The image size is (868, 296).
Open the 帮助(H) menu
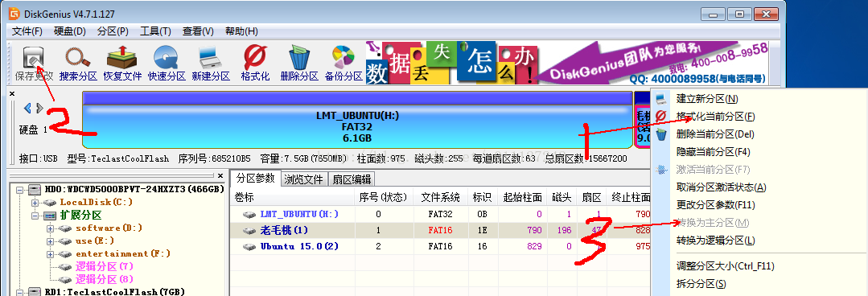coord(241,31)
